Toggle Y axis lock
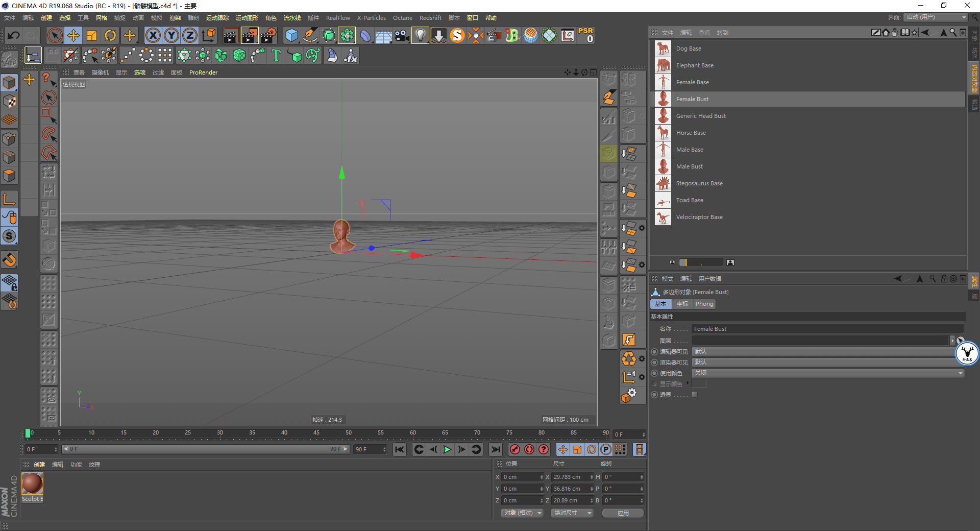 171,35
